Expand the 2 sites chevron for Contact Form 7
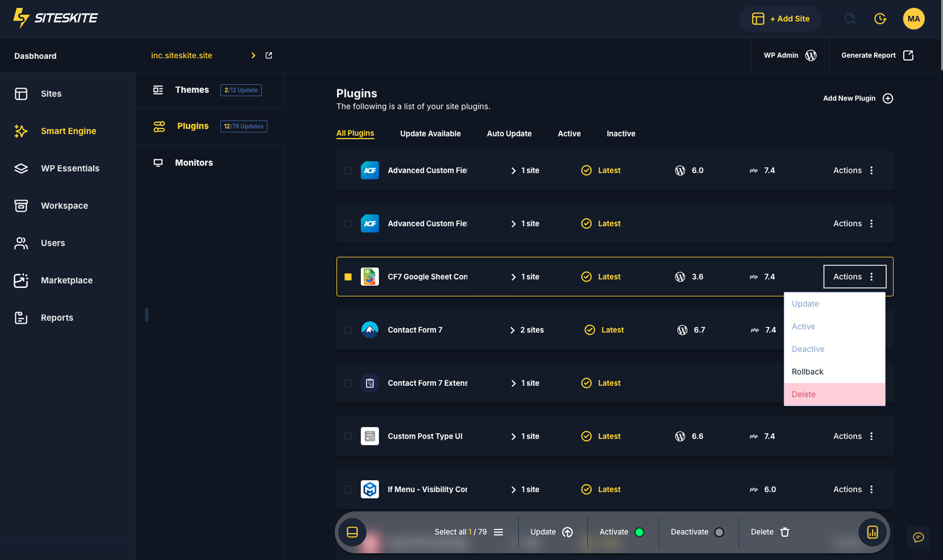 click(512, 330)
